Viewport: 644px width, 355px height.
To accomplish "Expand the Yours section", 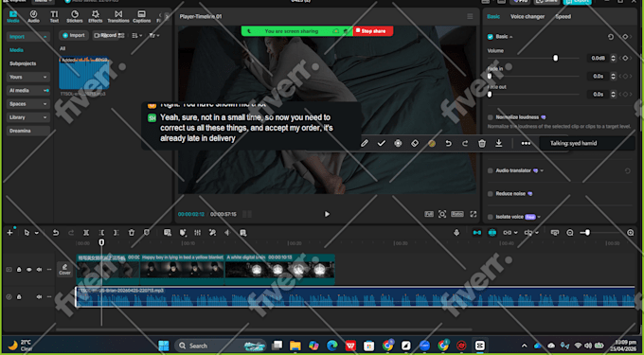I will pyautogui.click(x=45, y=78).
